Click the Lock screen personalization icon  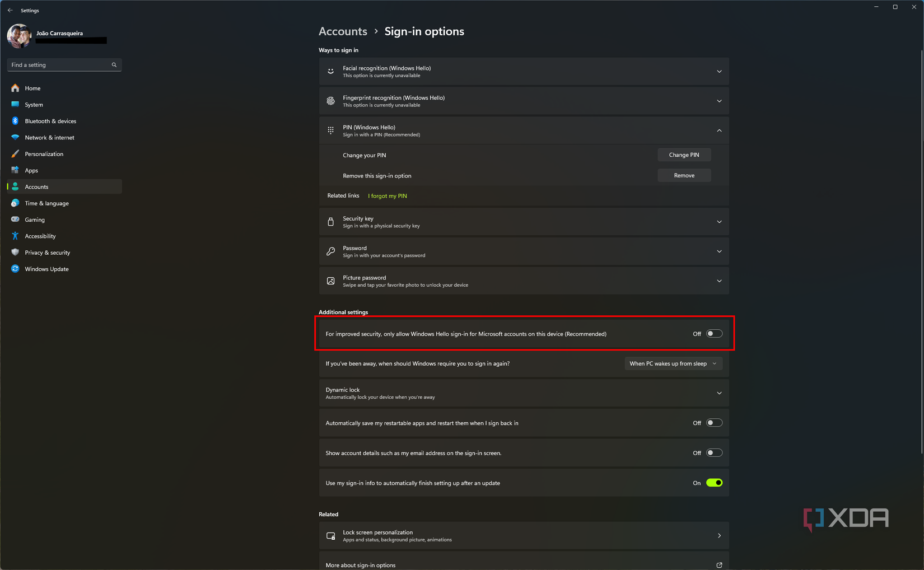tap(331, 536)
